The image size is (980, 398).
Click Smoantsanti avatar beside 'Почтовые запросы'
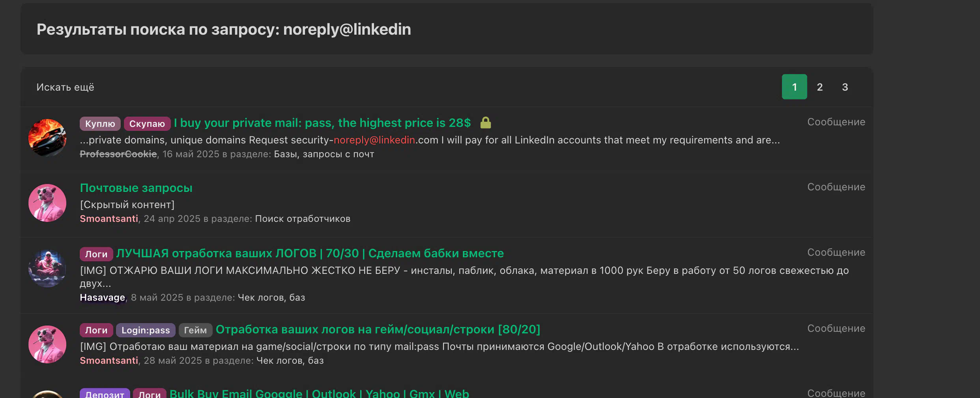pos(47,203)
